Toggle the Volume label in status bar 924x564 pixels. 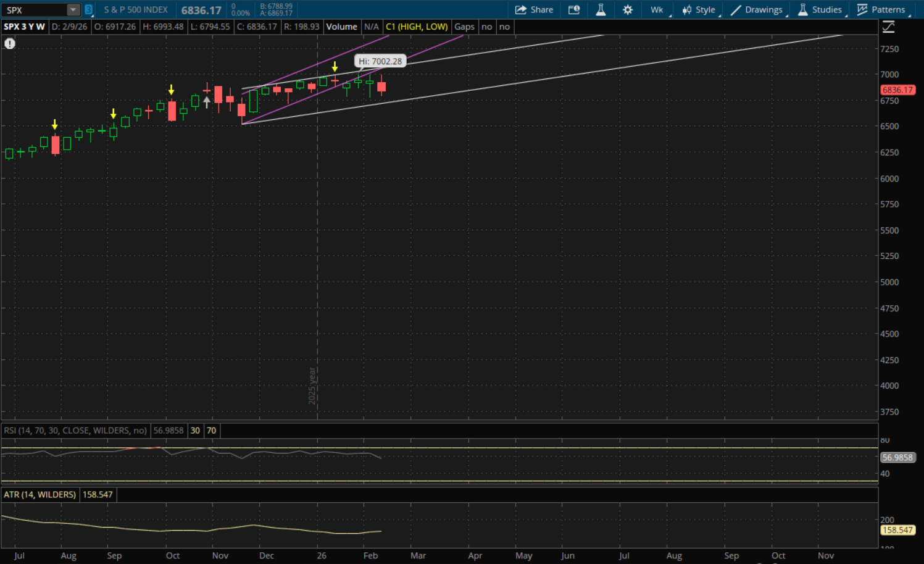(341, 27)
